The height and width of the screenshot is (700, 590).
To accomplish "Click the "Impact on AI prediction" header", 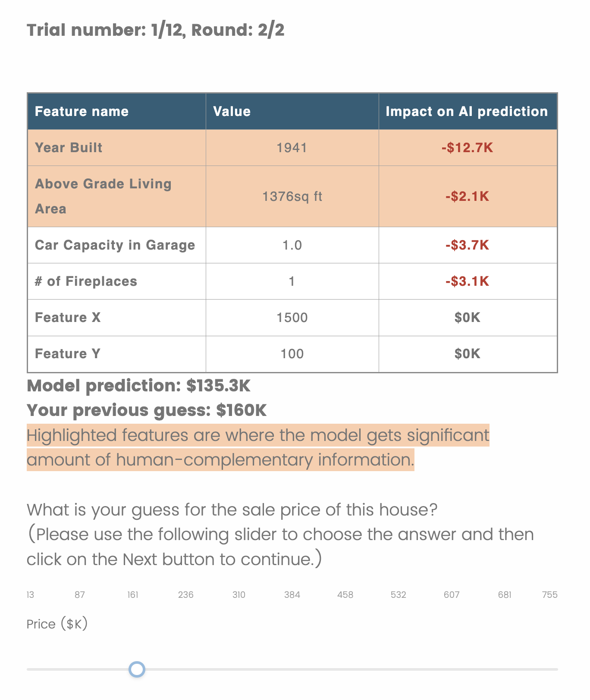I will [467, 112].
